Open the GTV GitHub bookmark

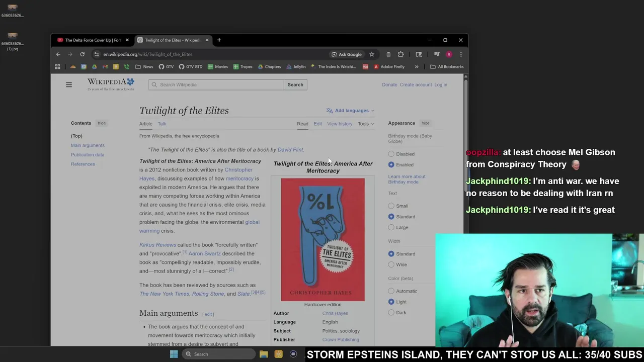[166, 66]
